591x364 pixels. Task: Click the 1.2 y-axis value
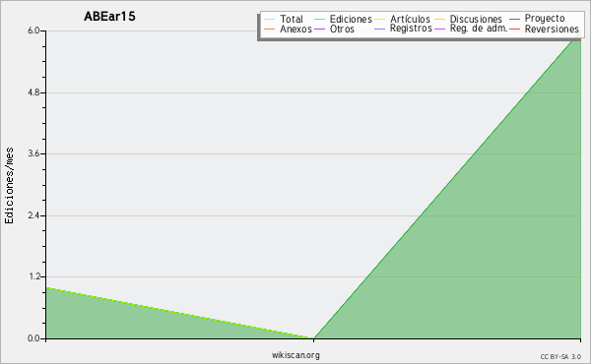point(33,276)
